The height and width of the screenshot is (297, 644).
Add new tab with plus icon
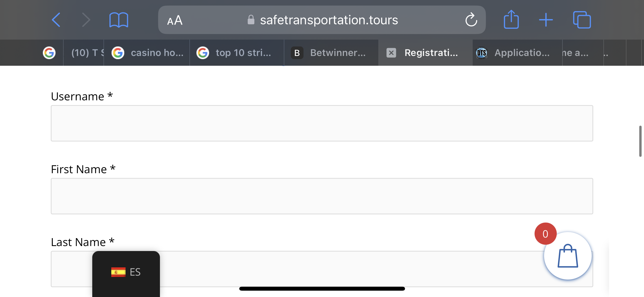point(546,20)
